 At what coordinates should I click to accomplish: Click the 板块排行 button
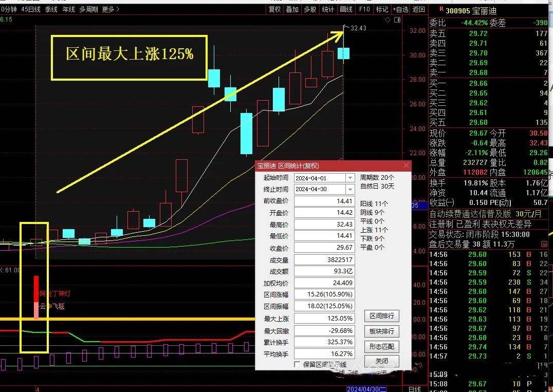coord(381,331)
